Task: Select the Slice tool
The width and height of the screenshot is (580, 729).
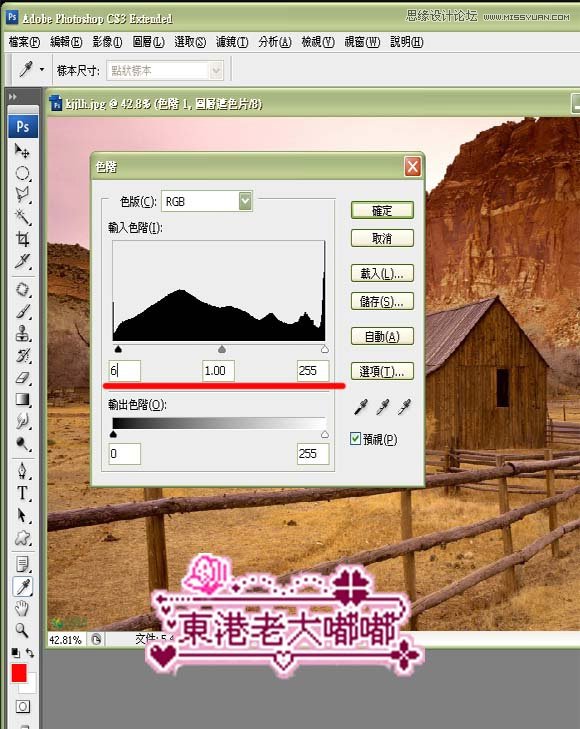Action: pyautogui.click(x=22, y=261)
